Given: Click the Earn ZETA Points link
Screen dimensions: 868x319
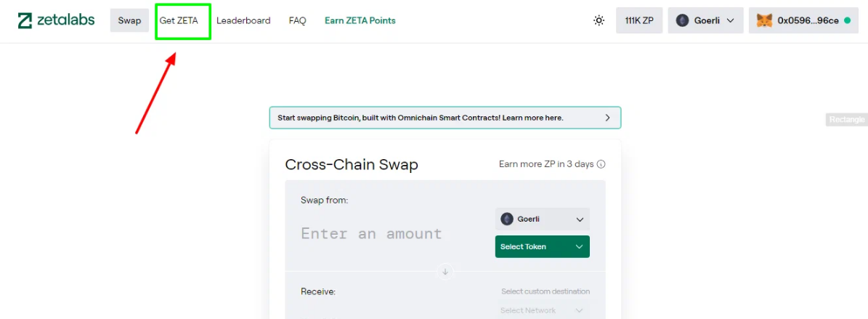Looking at the screenshot, I should coord(360,20).
